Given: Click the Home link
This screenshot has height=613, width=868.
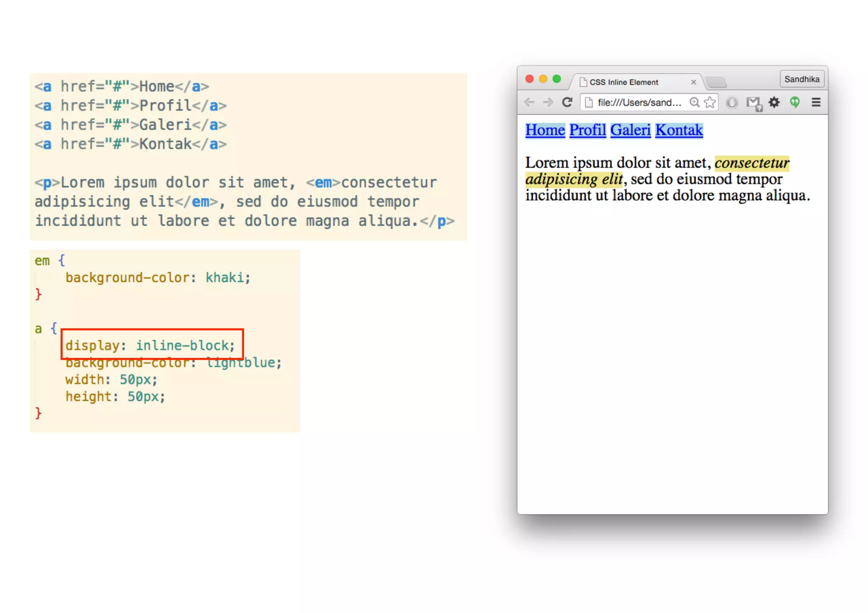Looking at the screenshot, I should pyautogui.click(x=545, y=130).
